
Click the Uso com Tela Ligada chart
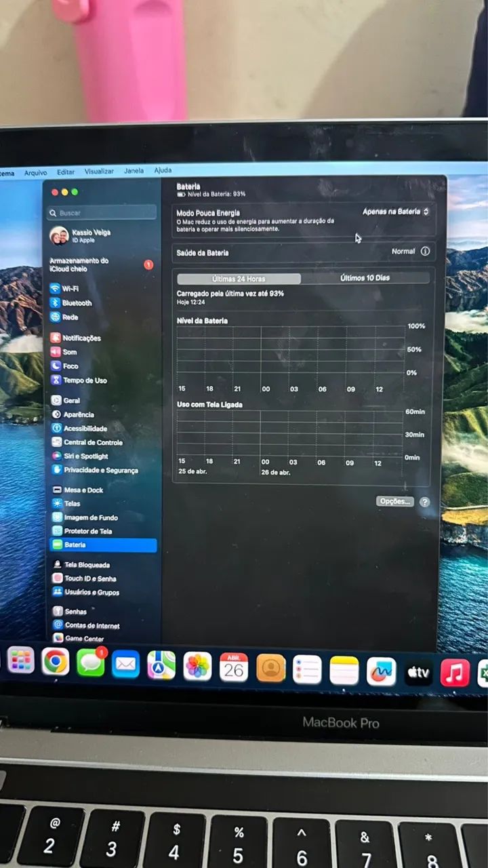(x=291, y=435)
